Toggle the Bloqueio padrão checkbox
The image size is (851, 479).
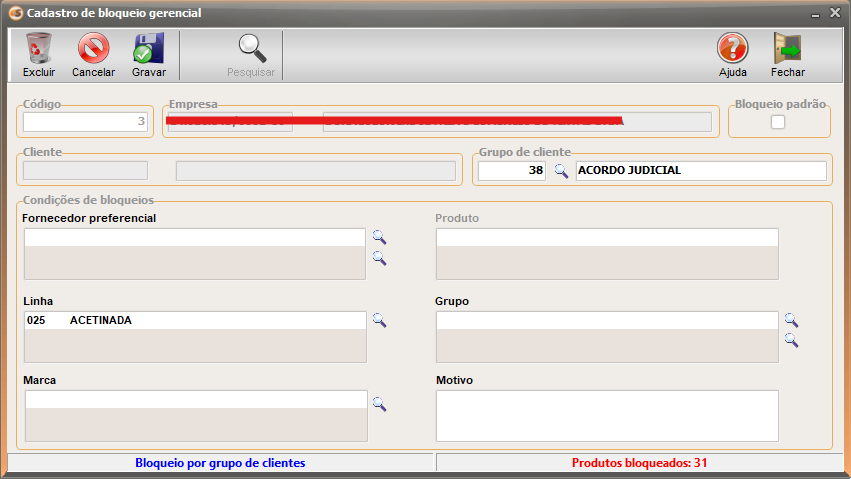click(x=778, y=122)
